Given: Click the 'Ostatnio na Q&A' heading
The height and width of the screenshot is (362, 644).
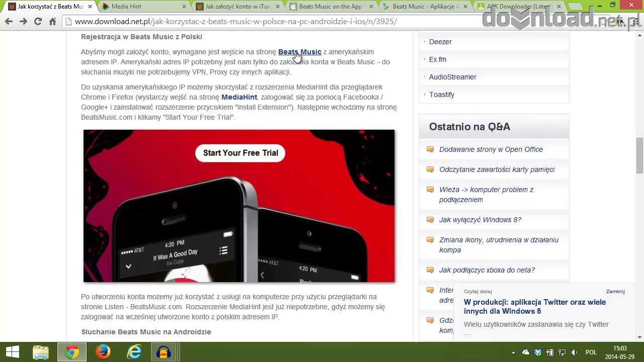Looking at the screenshot, I should pos(469,127).
